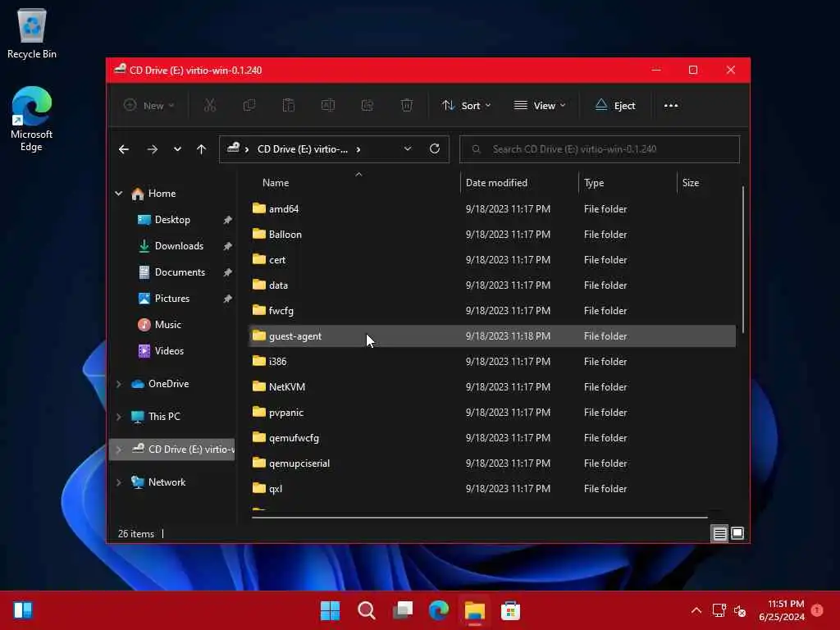
Task: Open Task View on taskbar
Action: (403, 610)
